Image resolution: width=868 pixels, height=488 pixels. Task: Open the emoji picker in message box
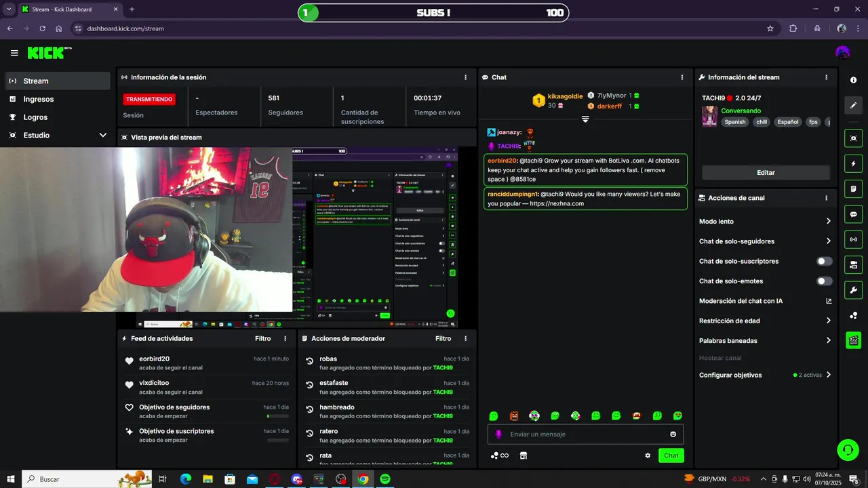[673, 434]
